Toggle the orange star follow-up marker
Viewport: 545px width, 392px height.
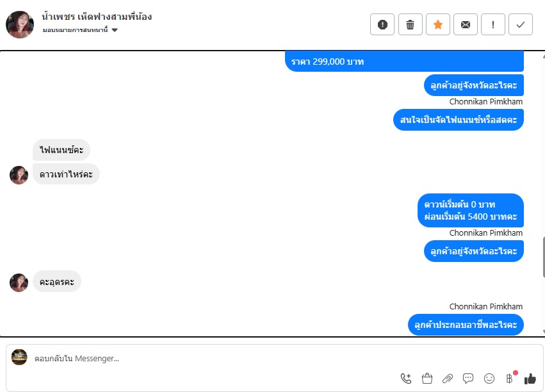(438, 24)
